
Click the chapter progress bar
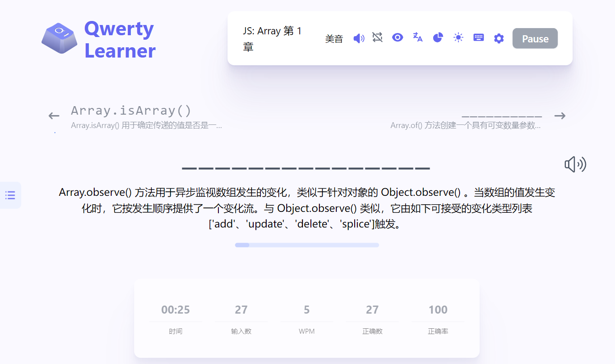point(307,244)
